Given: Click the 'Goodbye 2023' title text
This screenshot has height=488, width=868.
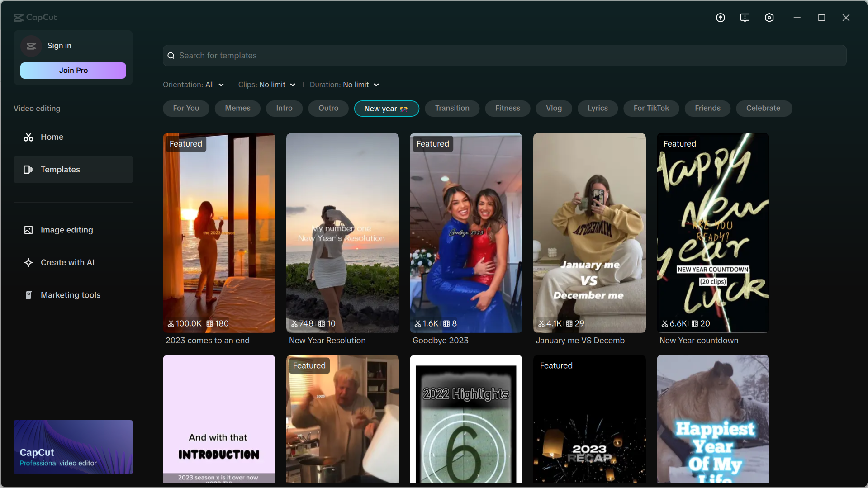Looking at the screenshot, I should pyautogui.click(x=441, y=341).
